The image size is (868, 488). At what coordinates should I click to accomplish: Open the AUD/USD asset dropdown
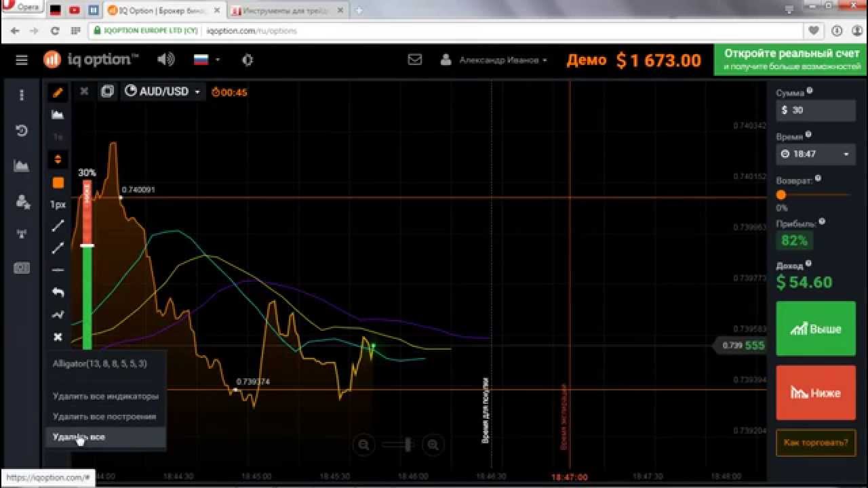pyautogui.click(x=163, y=91)
